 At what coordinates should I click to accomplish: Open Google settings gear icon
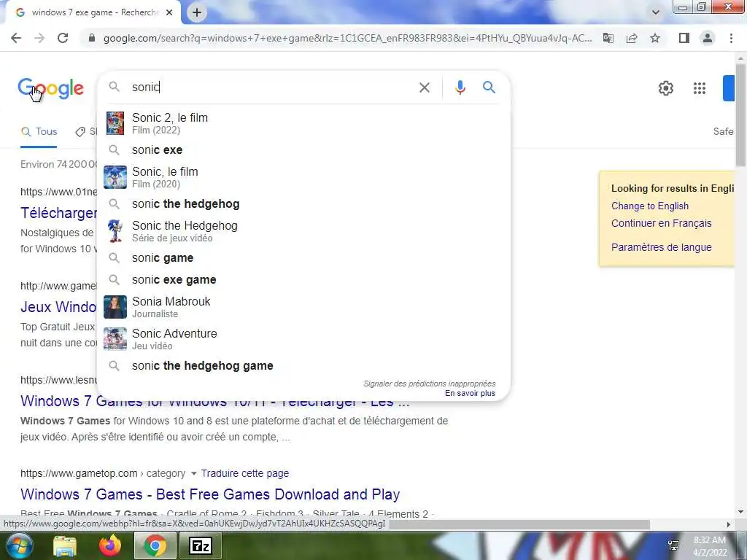coord(665,88)
